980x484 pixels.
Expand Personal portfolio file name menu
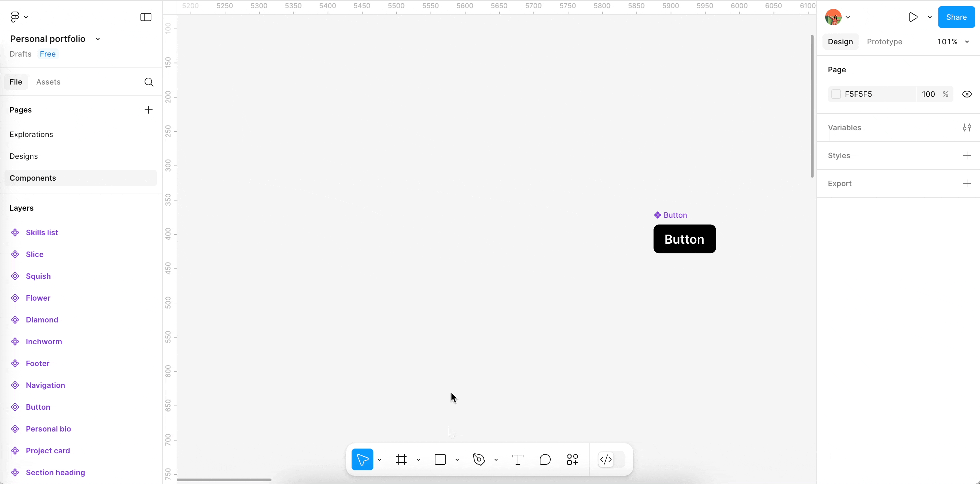pos(98,39)
